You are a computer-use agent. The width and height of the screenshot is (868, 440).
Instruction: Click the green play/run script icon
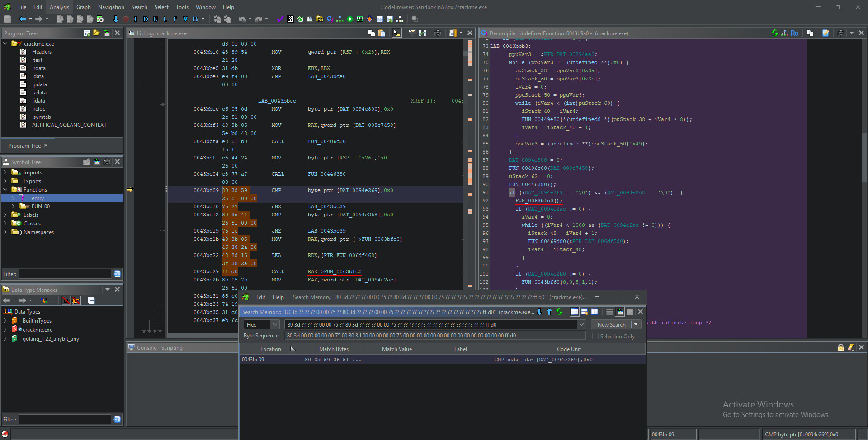point(350,19)
